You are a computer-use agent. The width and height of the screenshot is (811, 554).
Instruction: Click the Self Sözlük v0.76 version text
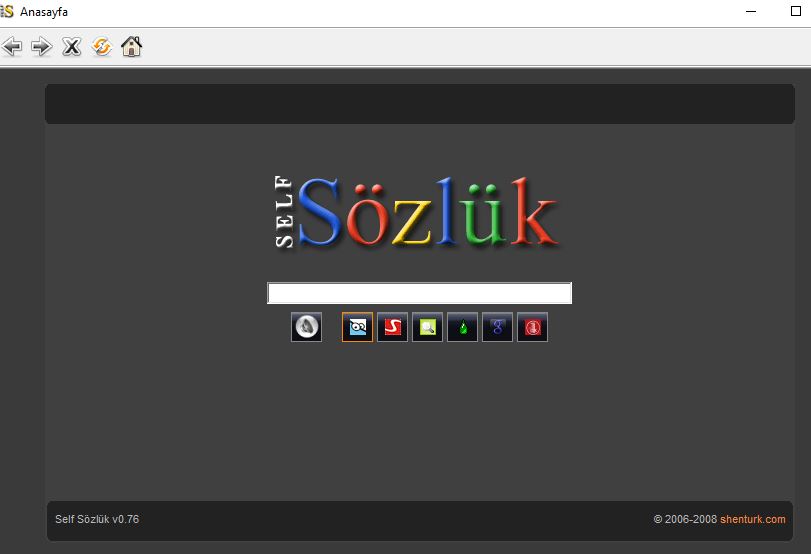point(97,519)
